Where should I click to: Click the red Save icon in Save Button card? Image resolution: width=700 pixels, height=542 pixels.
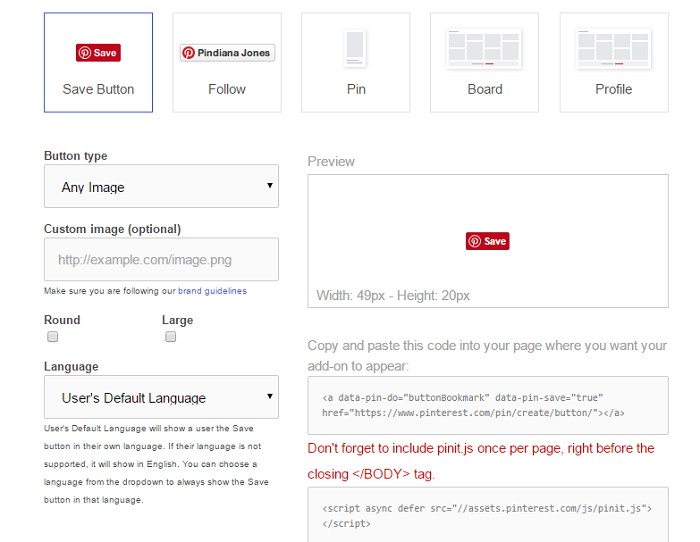pos(98,53)
